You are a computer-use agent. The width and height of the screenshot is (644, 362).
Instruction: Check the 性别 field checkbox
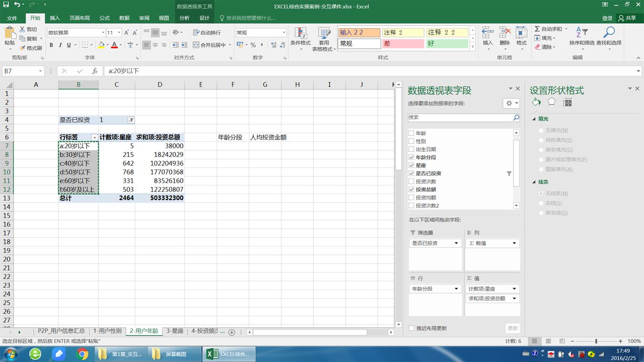[x=412, y=141]
